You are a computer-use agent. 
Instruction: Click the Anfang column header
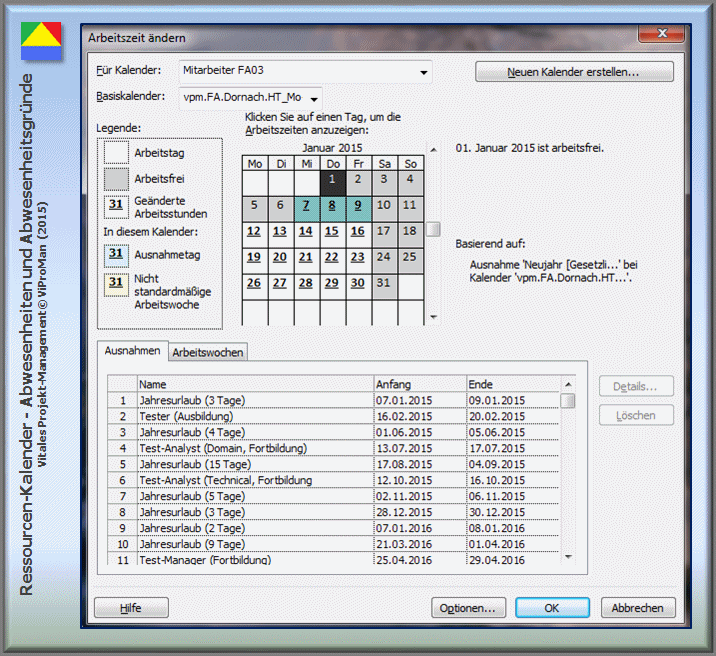[x=419, y=384]
